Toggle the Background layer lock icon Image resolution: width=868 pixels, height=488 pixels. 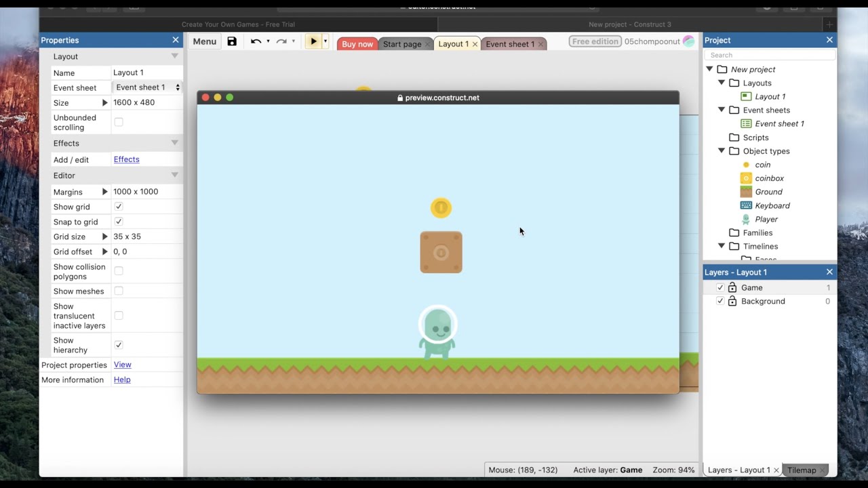point(732,301)
